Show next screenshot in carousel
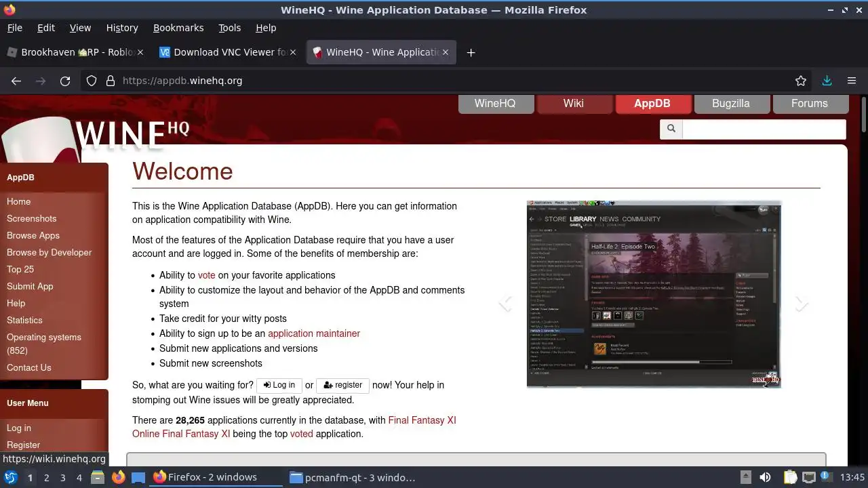 [802, 303]
